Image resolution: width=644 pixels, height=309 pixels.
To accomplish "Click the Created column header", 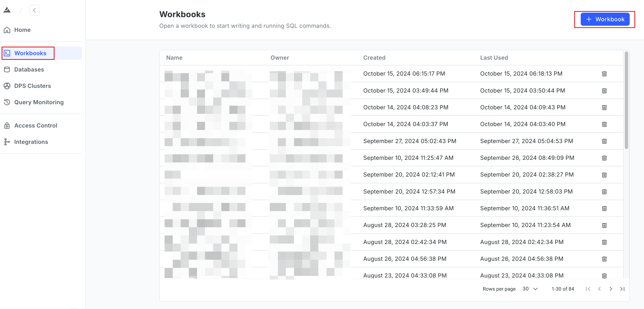I will [x=374, y=58].
